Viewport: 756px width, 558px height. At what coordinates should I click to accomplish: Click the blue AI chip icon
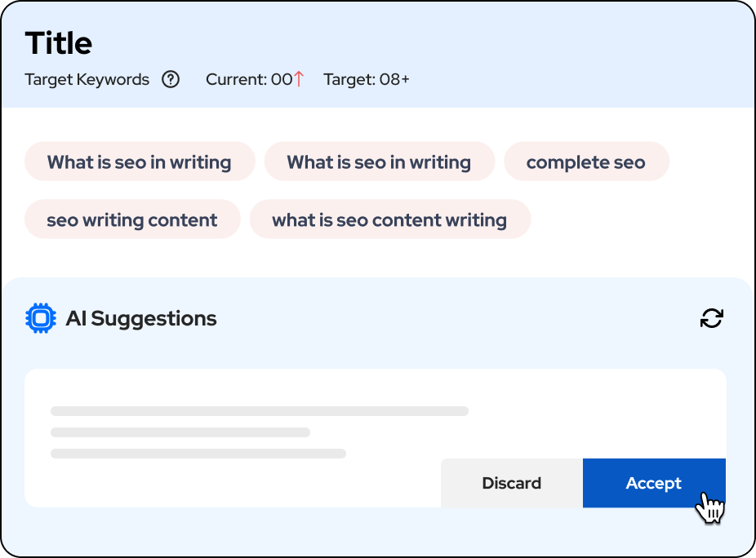39,318
